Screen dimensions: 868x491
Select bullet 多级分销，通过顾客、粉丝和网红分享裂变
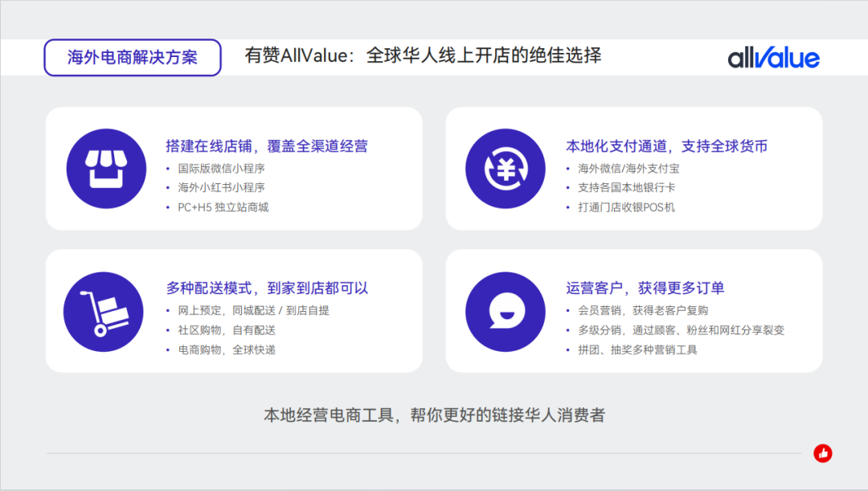pyautogui.click(x=682, y=330)
